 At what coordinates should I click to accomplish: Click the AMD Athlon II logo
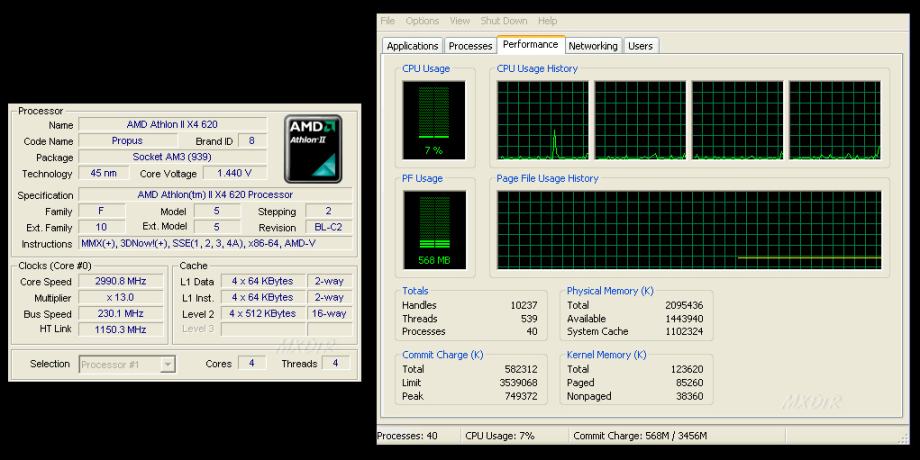(x=313, y=149)
